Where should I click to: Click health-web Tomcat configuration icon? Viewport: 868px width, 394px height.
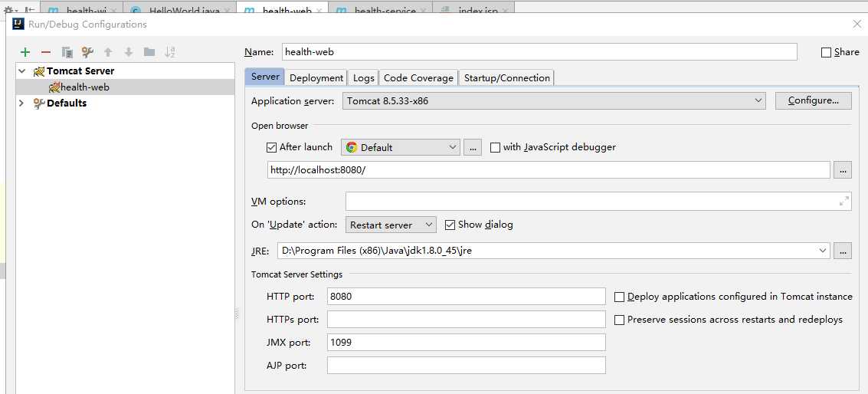coord(54,87)
